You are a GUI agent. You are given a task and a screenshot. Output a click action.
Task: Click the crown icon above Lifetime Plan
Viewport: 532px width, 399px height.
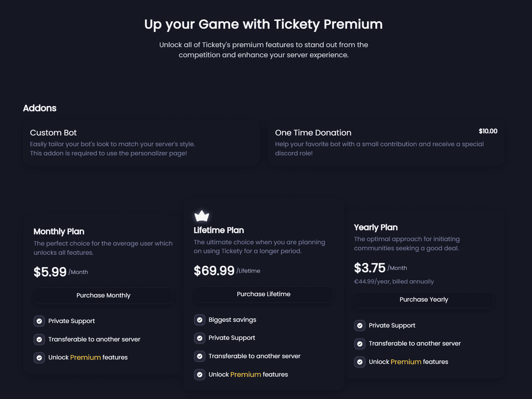pos(201,216)
